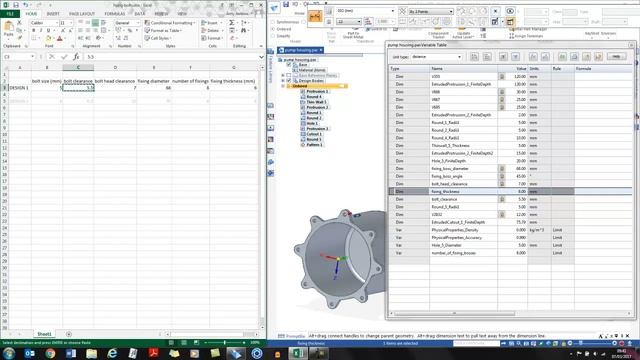Expand the Excel formula bar
640x360 pixels.
(x=262, y=57)
